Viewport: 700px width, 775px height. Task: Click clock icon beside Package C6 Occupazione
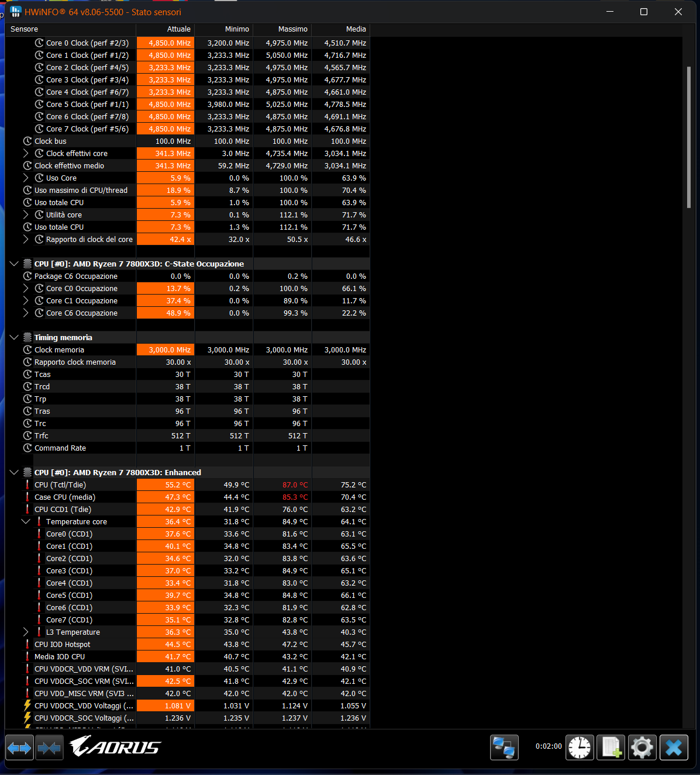(27, 276)
